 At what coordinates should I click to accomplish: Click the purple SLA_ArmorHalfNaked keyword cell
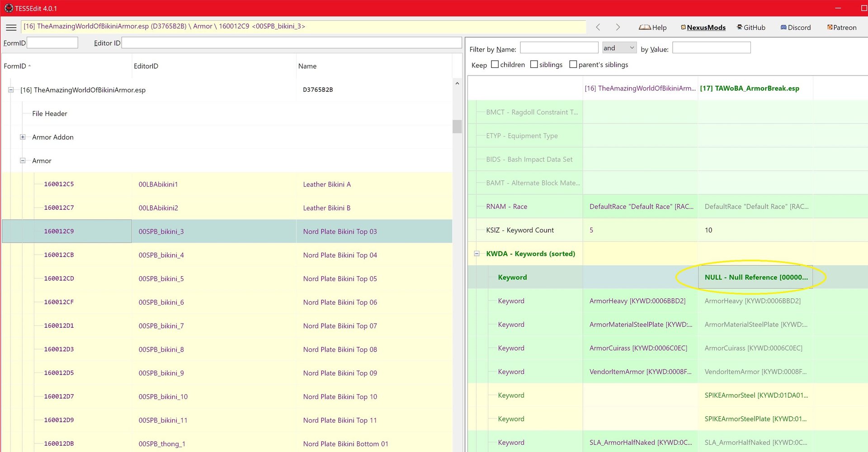(640, 442)
